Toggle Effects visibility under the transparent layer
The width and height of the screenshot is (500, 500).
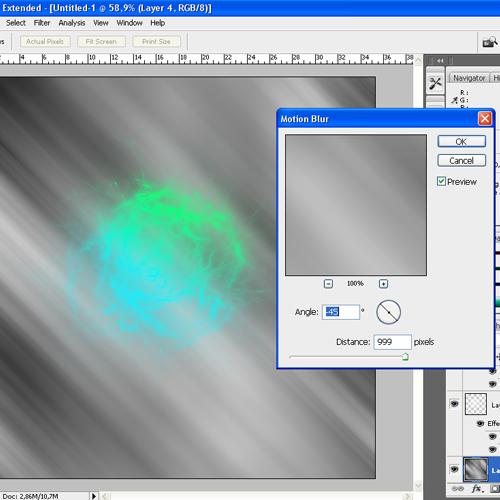480,423
